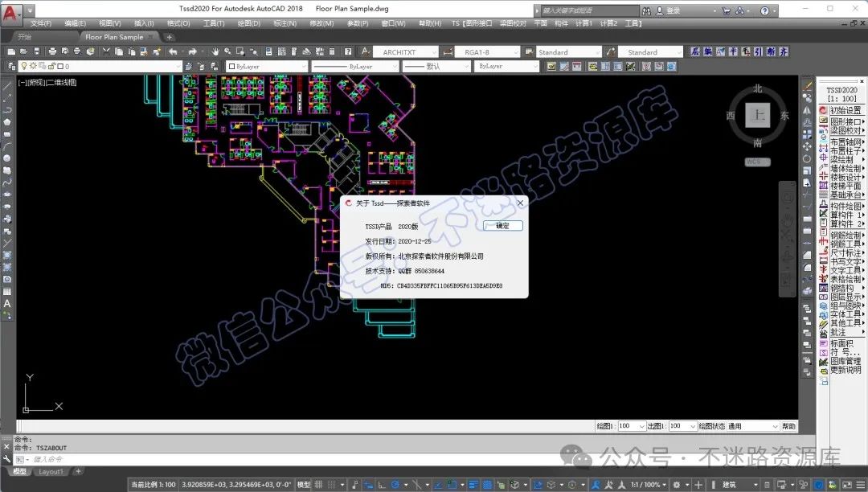Add a new drawing tab with plus
Image resolution: width=868 pixels, height=492 pixels.
pos(170,37)
